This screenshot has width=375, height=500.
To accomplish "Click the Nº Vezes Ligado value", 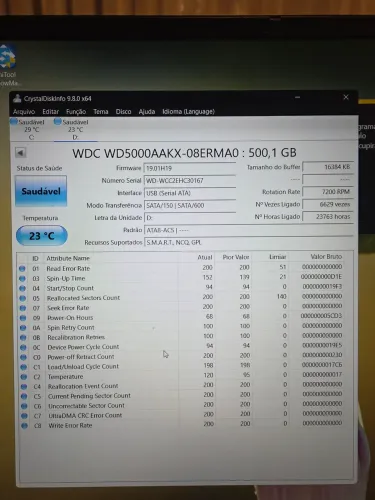I will coord(328,204).
